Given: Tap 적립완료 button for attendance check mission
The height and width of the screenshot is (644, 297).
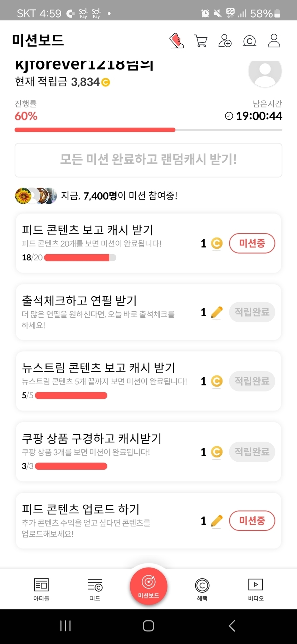Looking at the screenshot, I should click(252, 312).
